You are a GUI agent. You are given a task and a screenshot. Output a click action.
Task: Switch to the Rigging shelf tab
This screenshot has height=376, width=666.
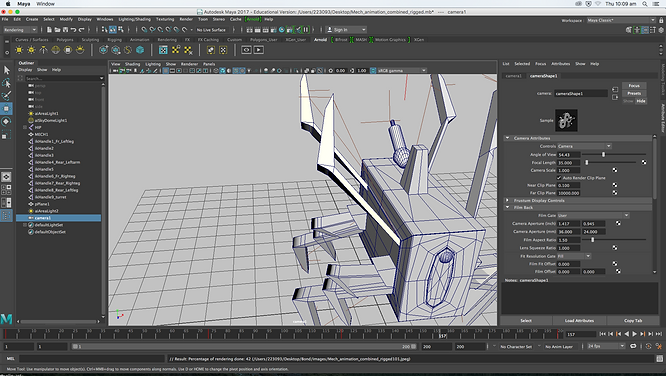click(x=114, y=40)
